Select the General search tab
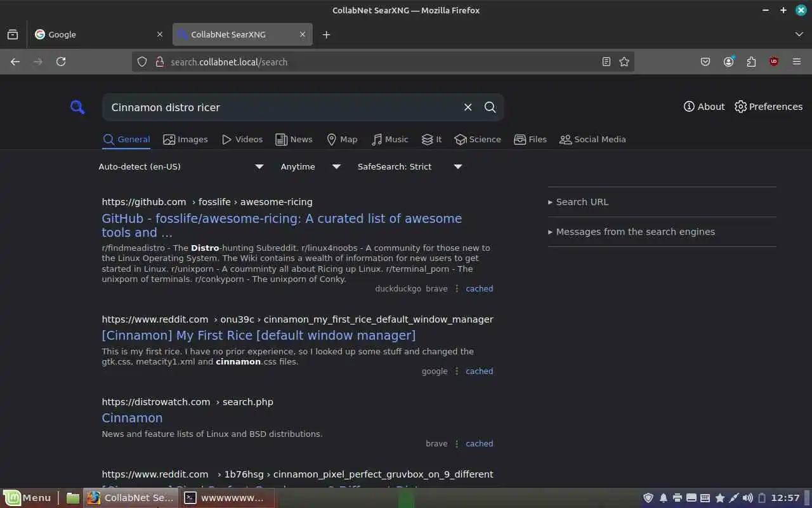 tap(126, 140)
